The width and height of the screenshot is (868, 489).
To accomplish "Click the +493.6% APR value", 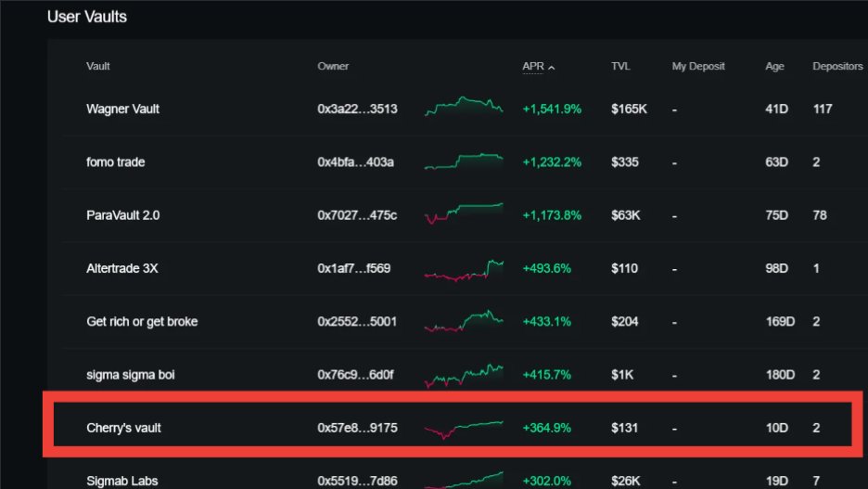I will (547, 268).
